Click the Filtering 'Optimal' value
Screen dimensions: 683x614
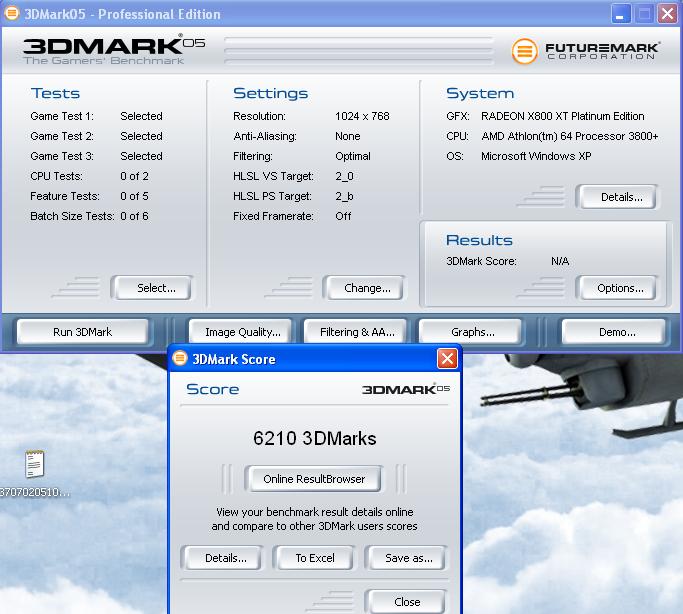[353, 156]
